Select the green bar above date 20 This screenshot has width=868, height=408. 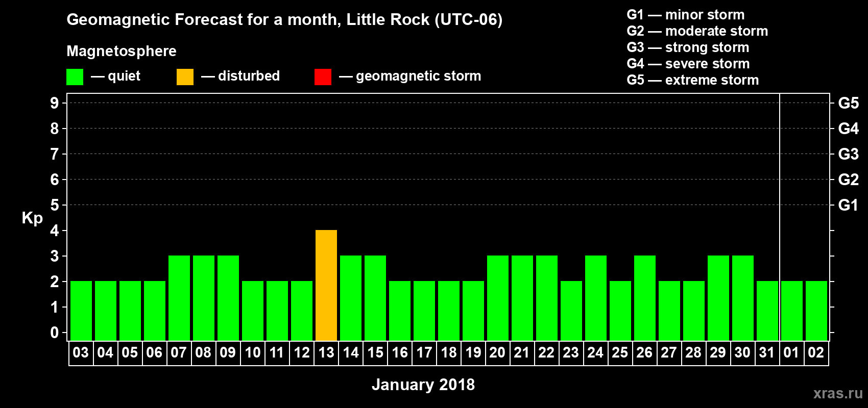(x=498, y=298)
